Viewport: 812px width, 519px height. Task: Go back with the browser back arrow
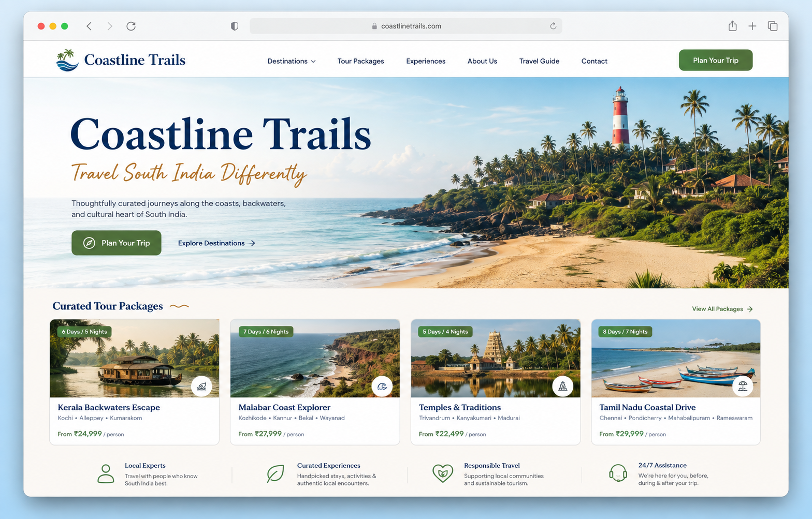point(89,26)
